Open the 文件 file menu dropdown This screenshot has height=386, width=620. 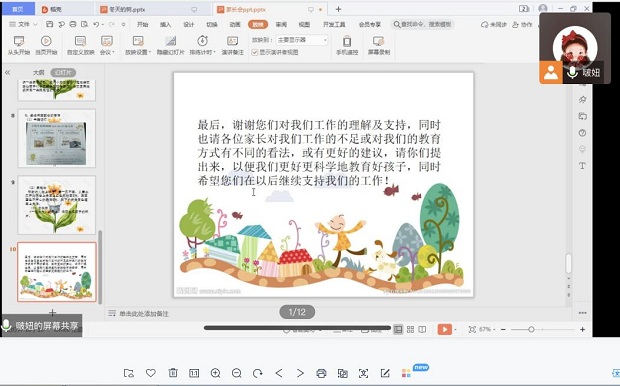coord(23,25)
